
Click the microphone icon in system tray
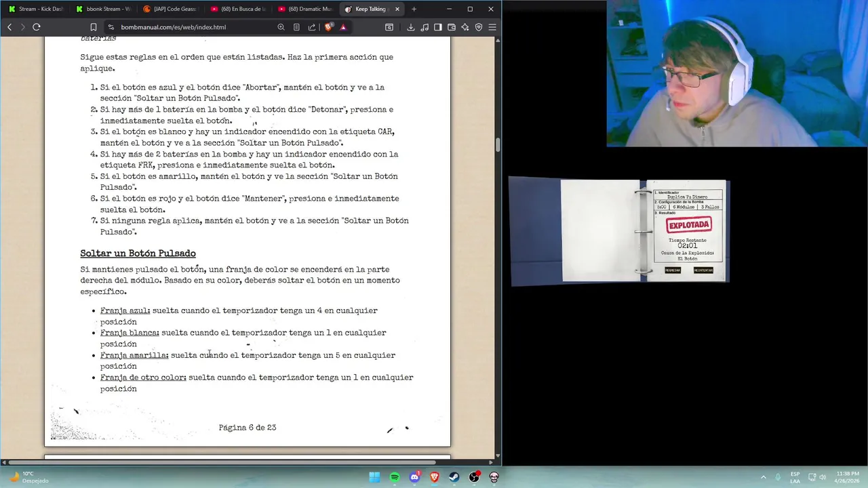778,477
